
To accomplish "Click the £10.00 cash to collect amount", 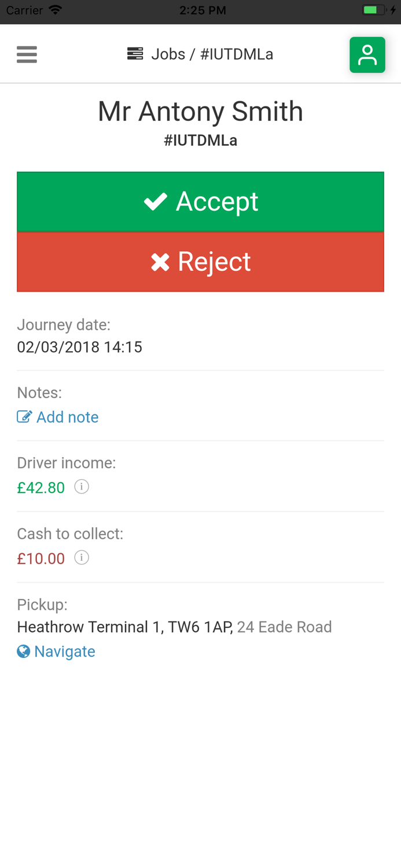I will [41, 558].
